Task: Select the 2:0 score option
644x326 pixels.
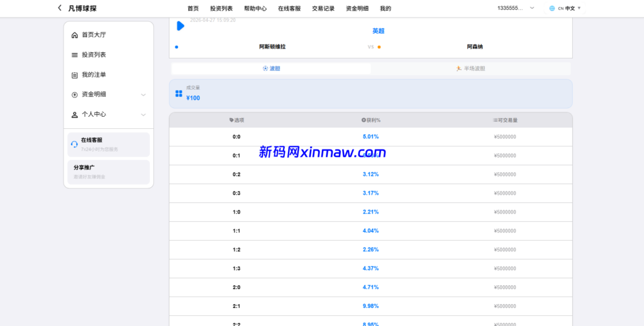Action: click(x=236, y=288)
